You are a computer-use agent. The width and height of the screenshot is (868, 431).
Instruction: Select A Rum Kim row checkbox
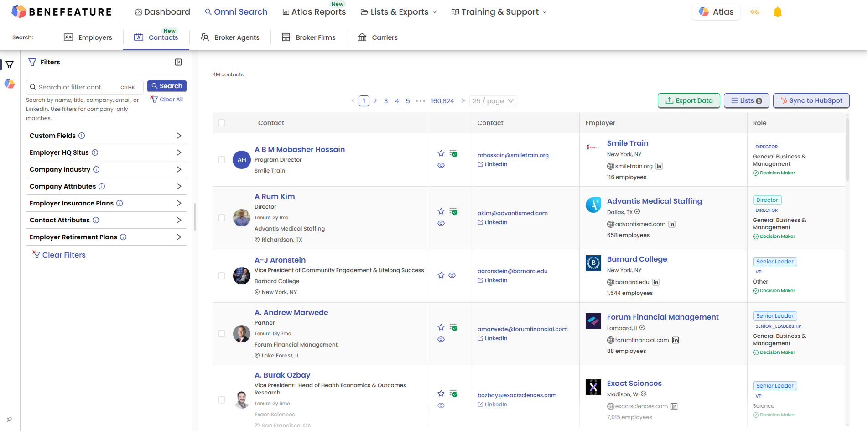click(x=222, y=218)
